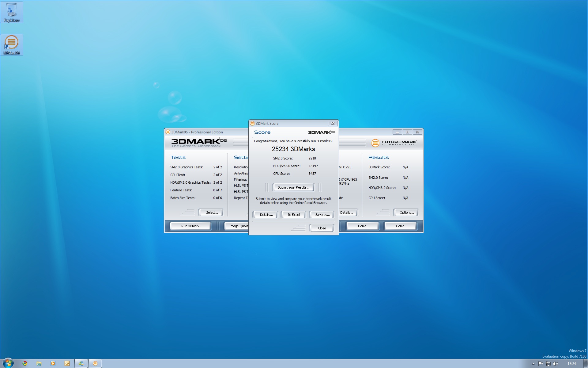The width and height of the screenshot is (588, 368).
Task: Click the Save as... button
Action: click(322, 215)
